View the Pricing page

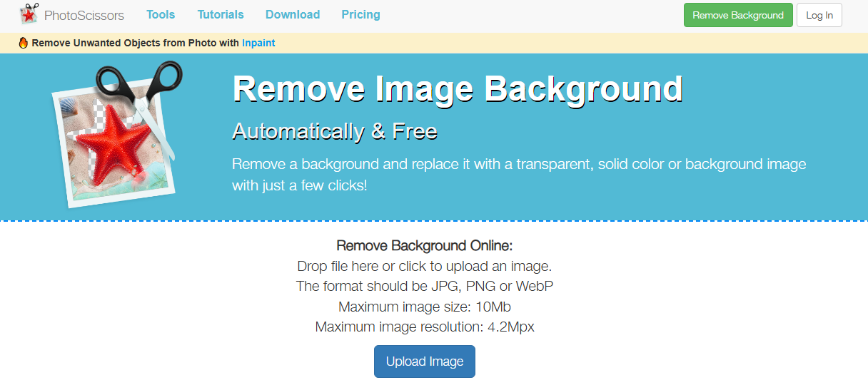point(360,14)
